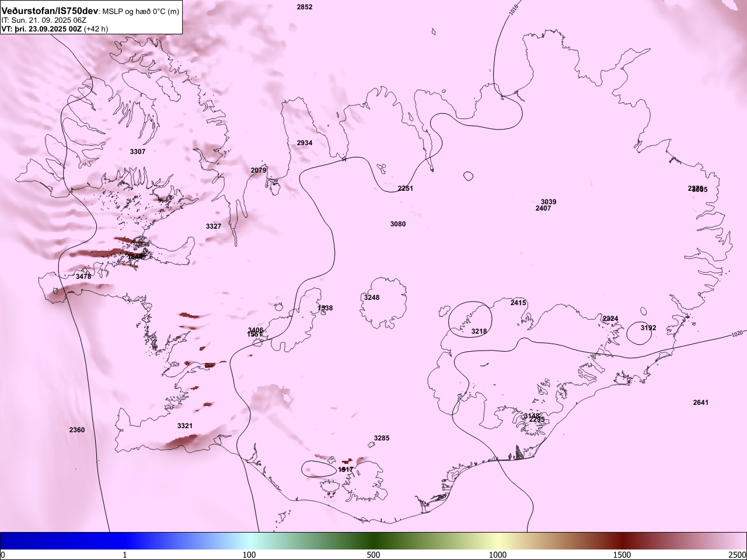Click the 3039 height label
Viewport: 747px width, 560px height.
(x=549, y=202)
